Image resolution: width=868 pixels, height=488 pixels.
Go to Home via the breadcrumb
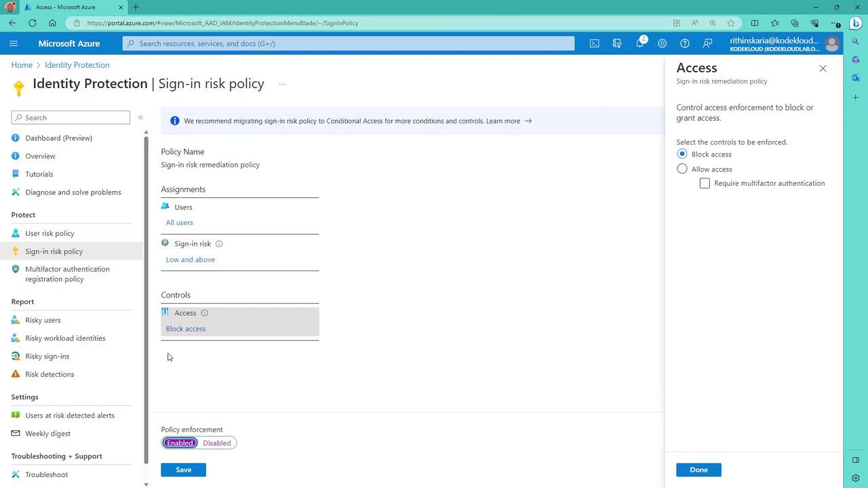tap(22, 65)
